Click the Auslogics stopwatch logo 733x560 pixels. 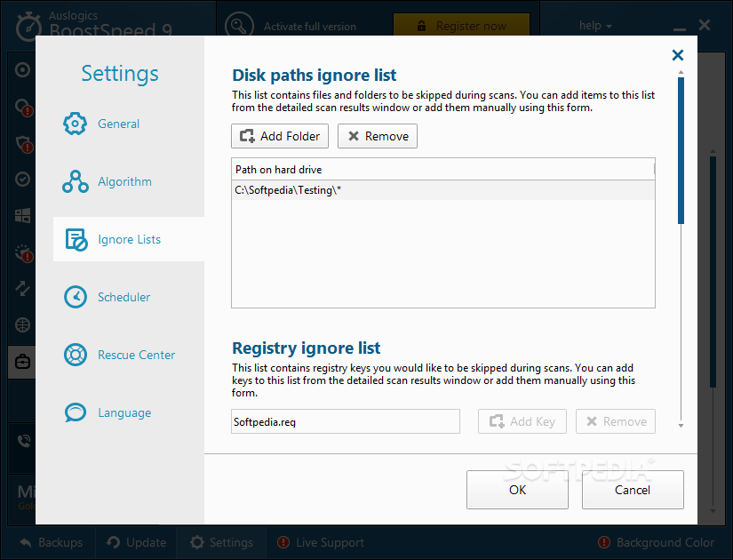(28, 26)
